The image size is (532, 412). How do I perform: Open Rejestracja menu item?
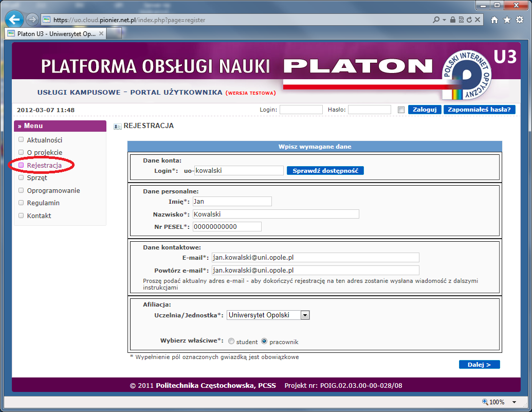coord(44,166)
